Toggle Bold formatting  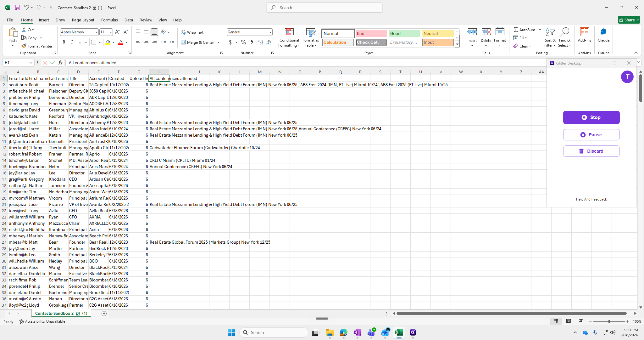pyautogui.click(x=64, y=42)
